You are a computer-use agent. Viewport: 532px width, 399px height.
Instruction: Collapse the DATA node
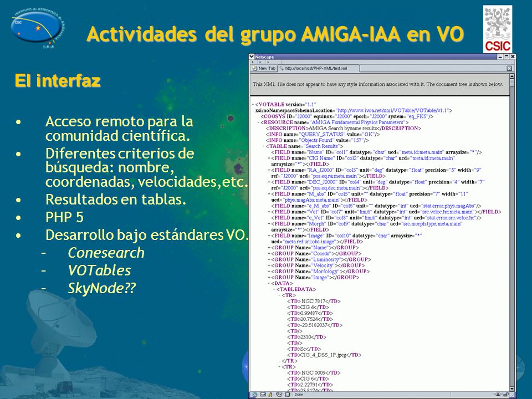[269, 284]
